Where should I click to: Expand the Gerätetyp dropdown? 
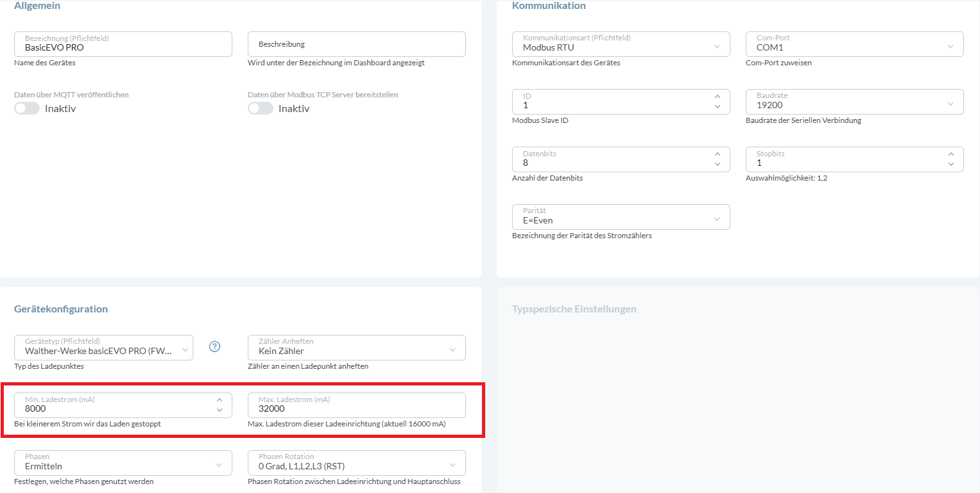104,348
